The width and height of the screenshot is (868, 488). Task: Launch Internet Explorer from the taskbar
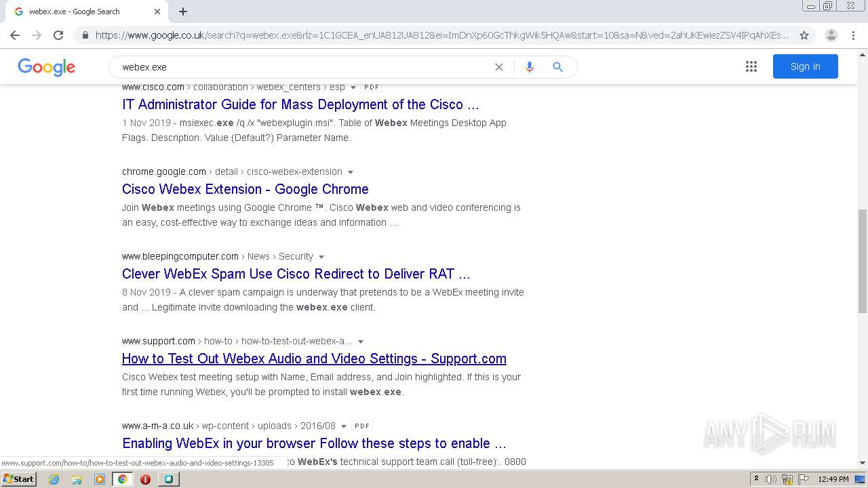pos(54,479)
